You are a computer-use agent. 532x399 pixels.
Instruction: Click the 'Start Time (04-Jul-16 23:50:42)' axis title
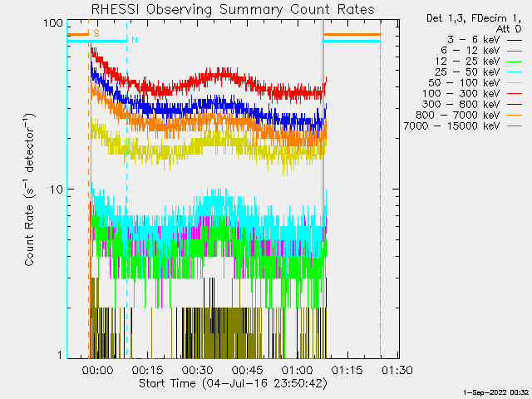click(233, 383)
